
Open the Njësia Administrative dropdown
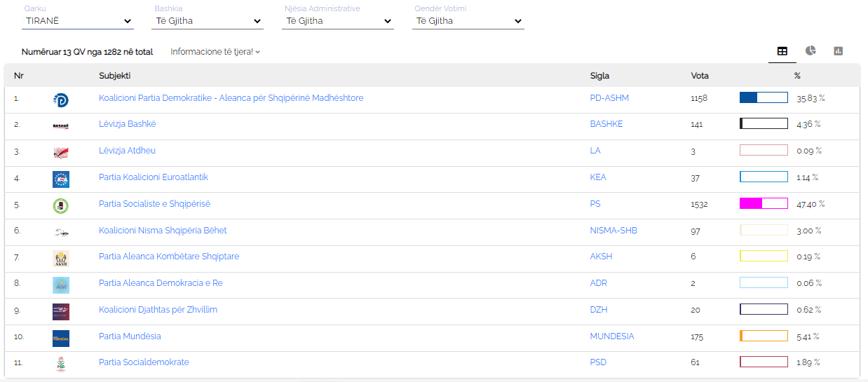339,21
